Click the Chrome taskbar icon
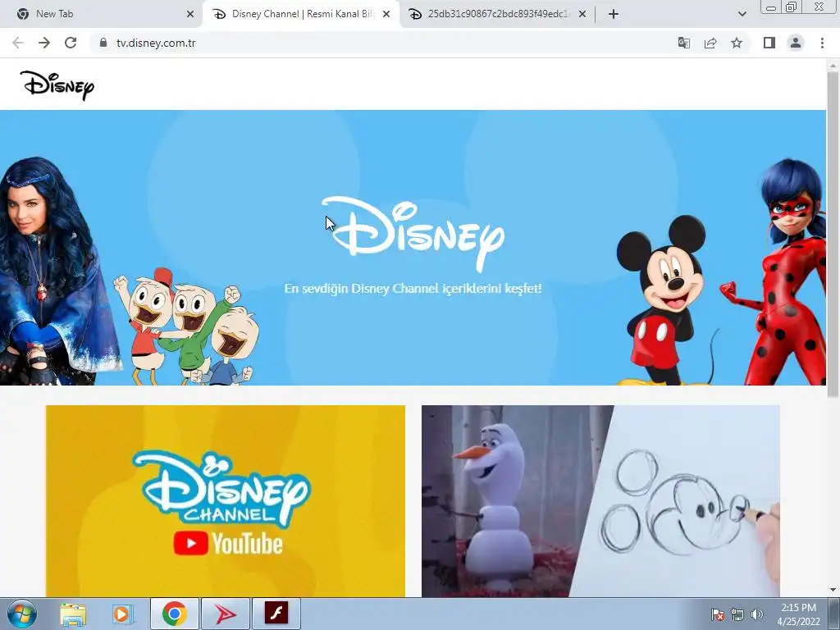 coord(175,614)
